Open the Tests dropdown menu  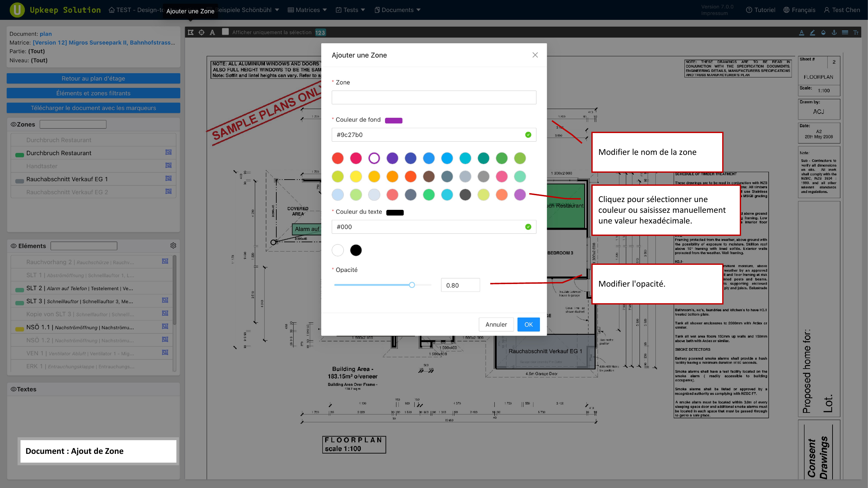tap(351, 10)
